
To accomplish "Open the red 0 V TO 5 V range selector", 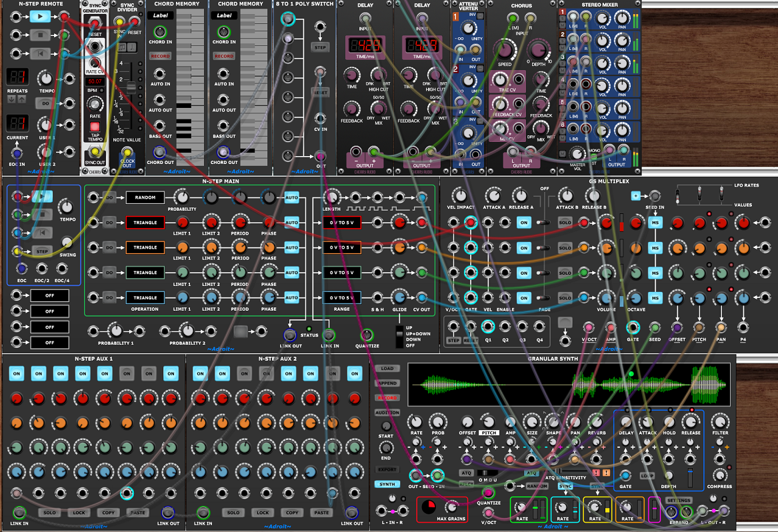I will coord(341,222).
